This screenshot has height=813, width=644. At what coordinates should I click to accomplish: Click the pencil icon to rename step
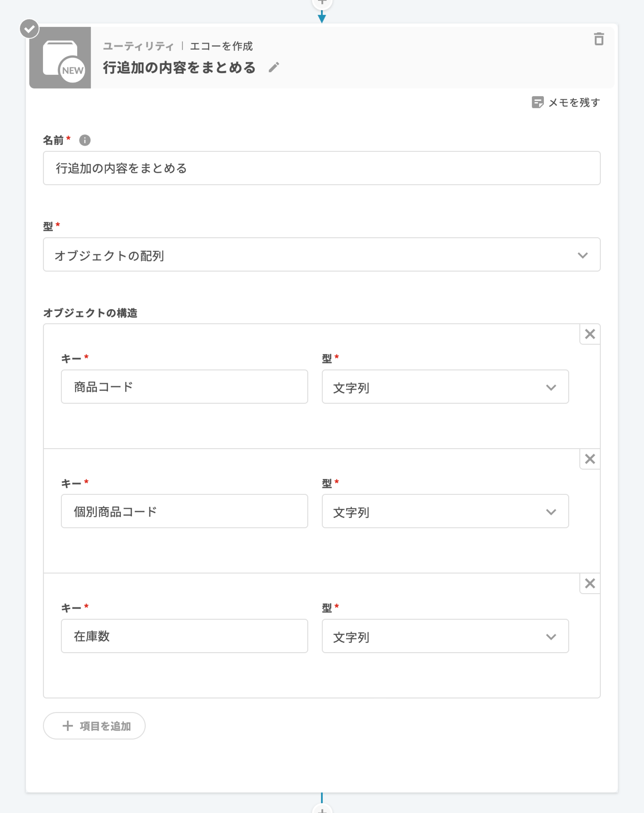tap(274, 67)
